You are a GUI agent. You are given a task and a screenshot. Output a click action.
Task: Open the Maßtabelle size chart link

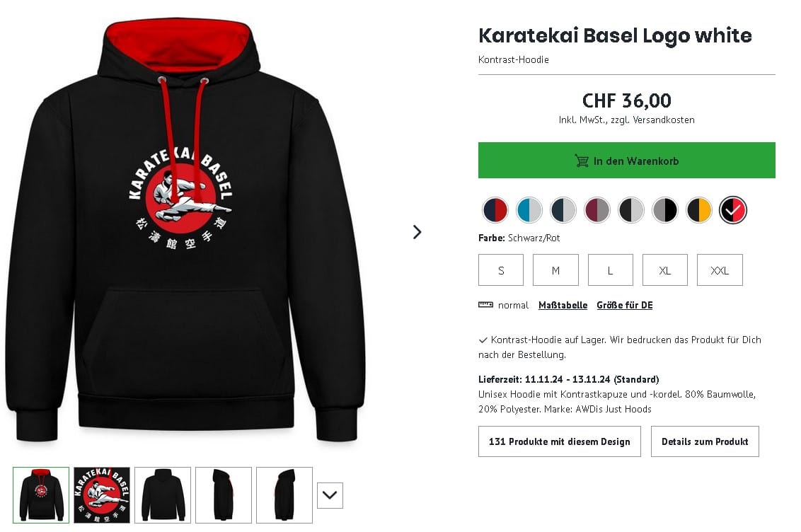(563, 306)
